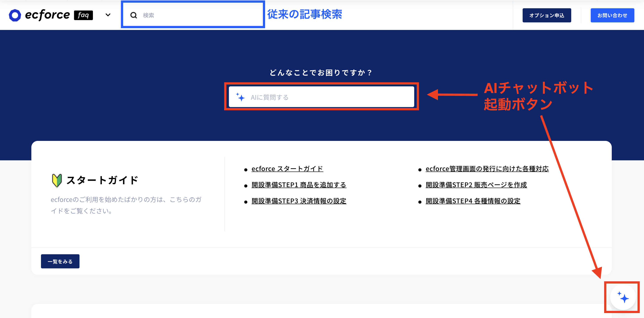Open 開設準備STEP4 各種情報の設定 link

click(473, 201)
